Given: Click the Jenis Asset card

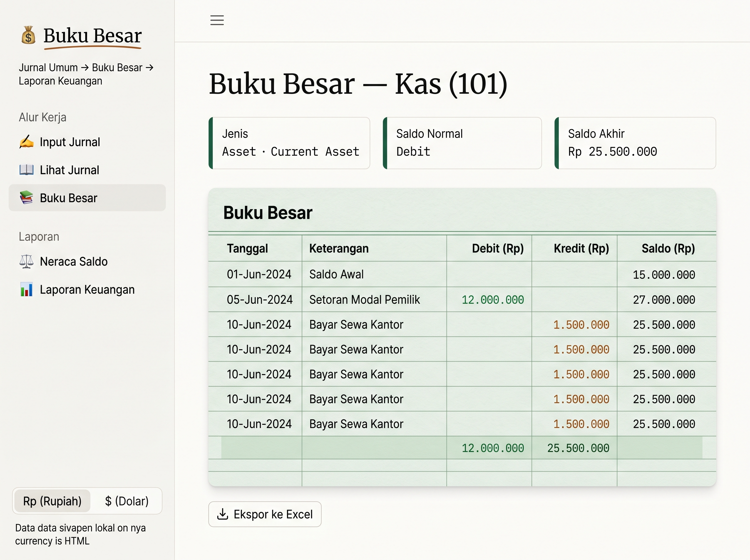Looking at the screenshot, I should click(289, 143).
